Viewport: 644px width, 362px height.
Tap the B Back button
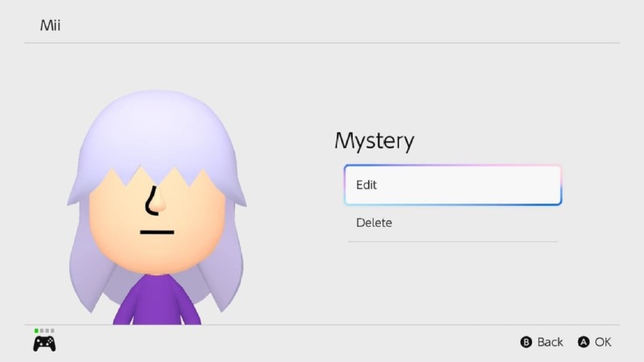(x=541, y=342)
